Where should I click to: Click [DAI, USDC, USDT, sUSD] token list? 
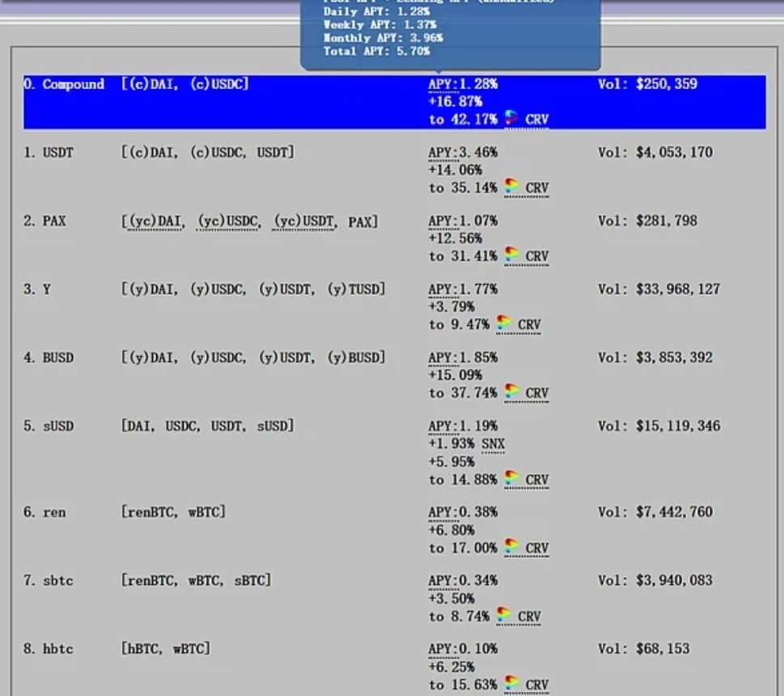coord(207,426)
